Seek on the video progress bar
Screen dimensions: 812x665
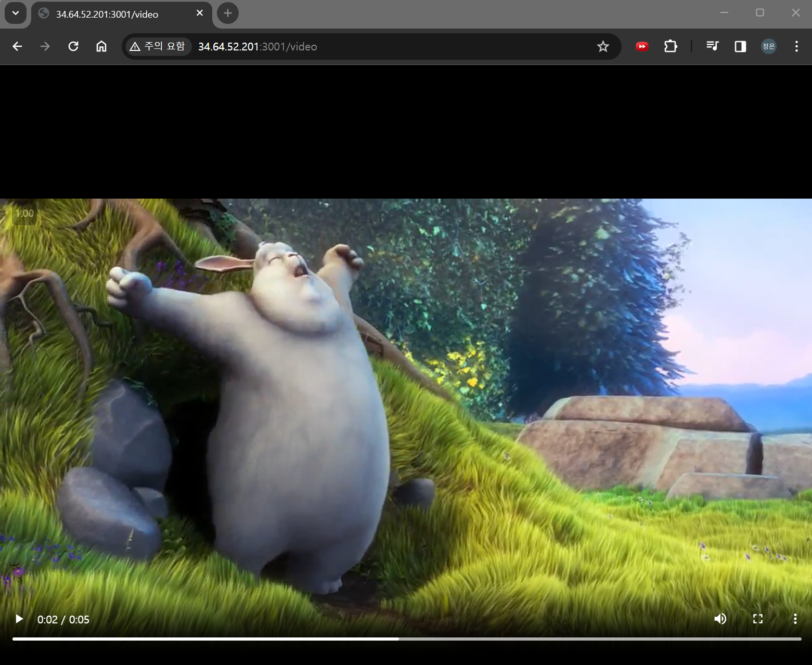(x=407, y=638)
